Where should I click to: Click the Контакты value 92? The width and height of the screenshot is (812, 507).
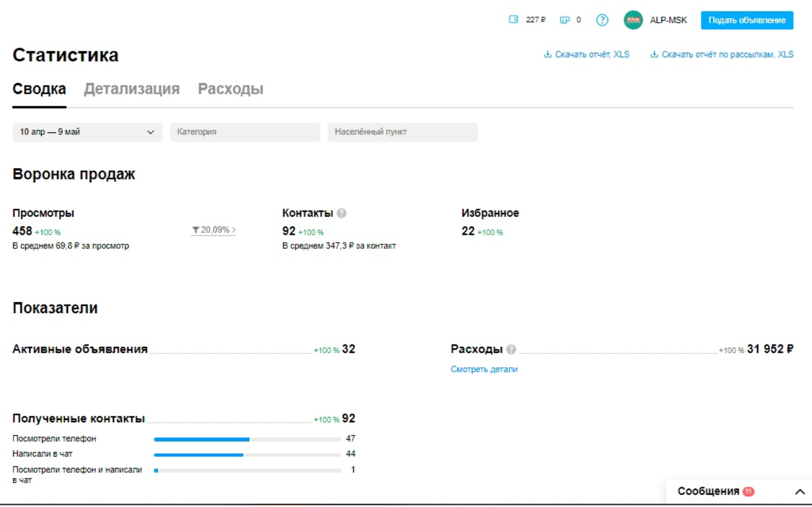pos(288,231)
